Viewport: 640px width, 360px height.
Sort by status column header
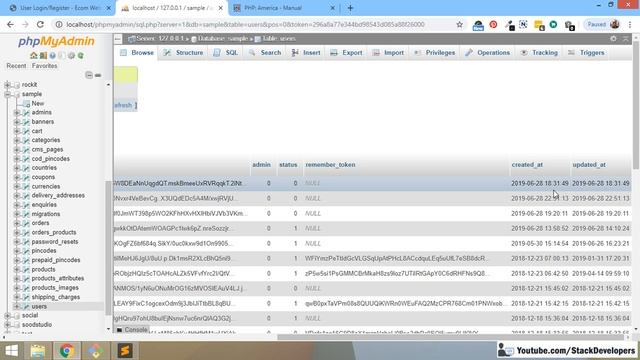[x=288, y=165]
